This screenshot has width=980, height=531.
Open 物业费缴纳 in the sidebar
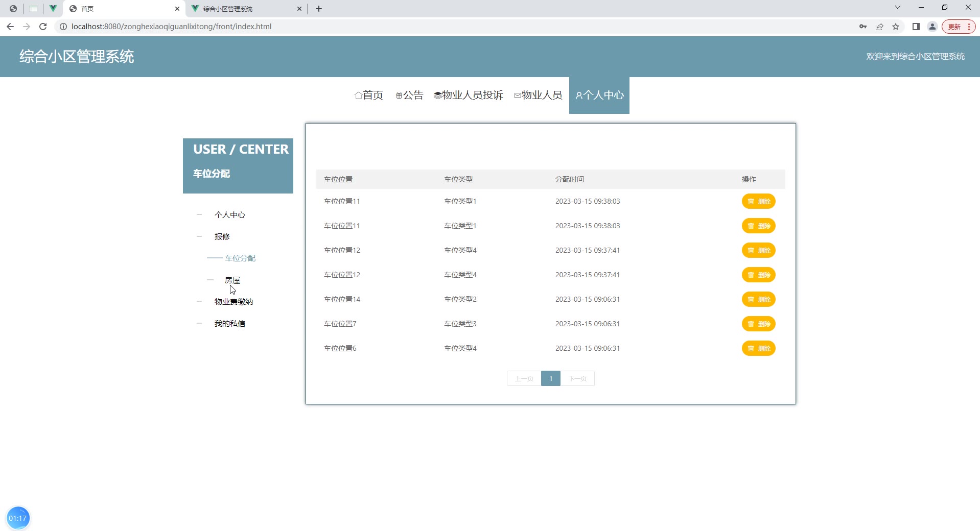click(234, 302)
